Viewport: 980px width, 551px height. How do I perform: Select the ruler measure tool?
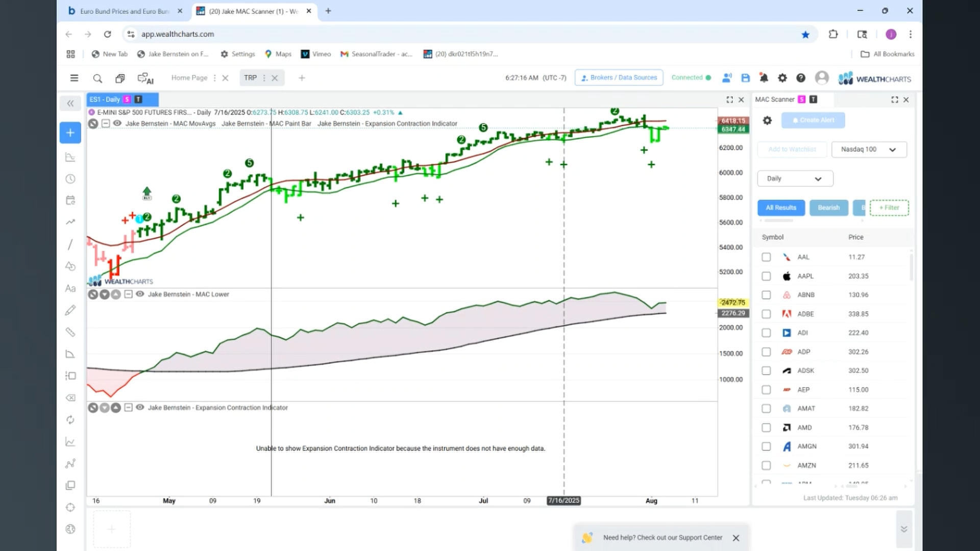point(70,332)
